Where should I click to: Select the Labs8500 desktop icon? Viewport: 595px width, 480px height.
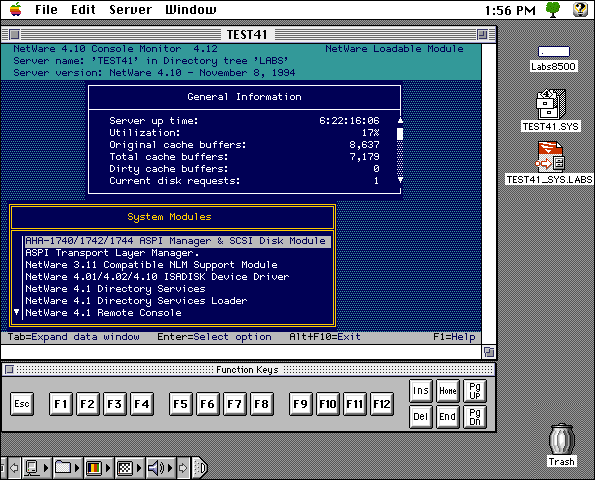point(554,59)
